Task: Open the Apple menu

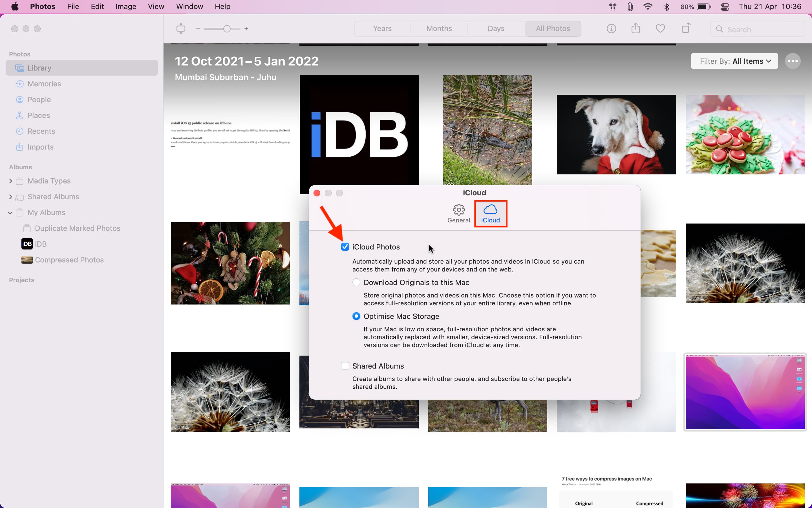Action: point(15,6)
